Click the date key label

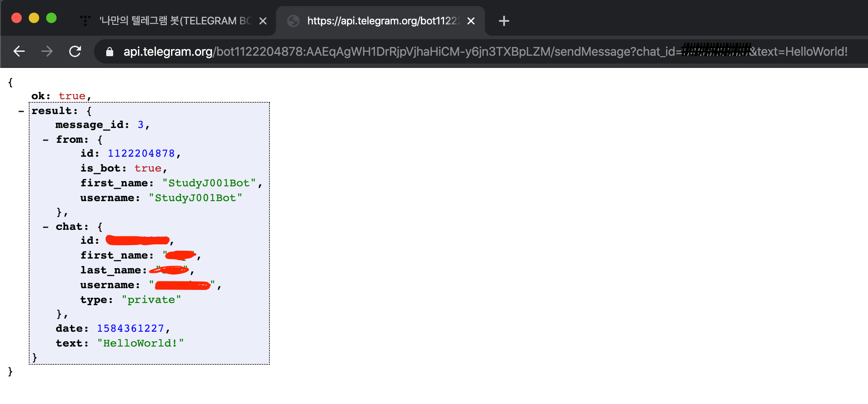(x=72, y=329)
